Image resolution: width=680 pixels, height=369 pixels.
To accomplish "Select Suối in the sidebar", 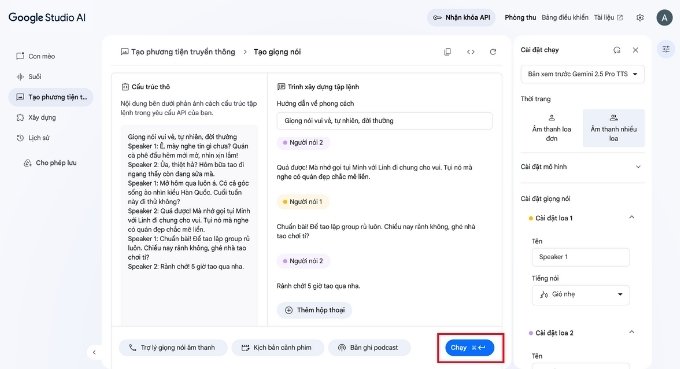I will click(x=50, y=76).
